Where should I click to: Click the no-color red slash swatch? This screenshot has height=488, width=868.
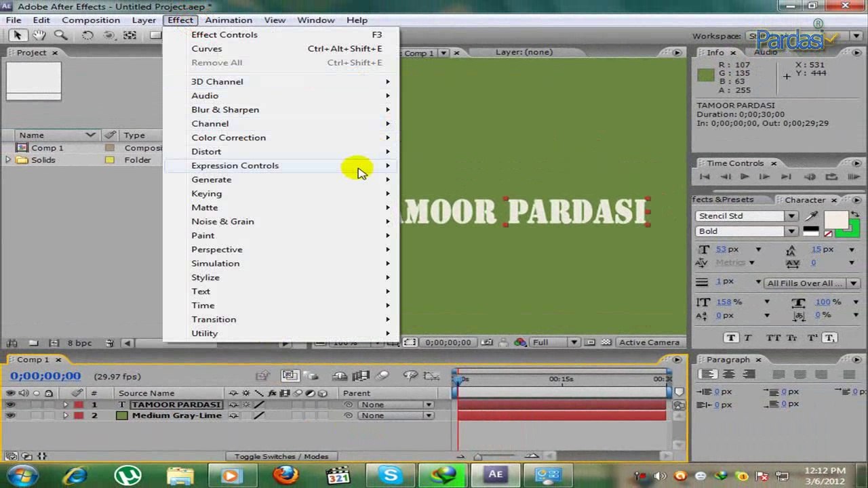point(828,233)
